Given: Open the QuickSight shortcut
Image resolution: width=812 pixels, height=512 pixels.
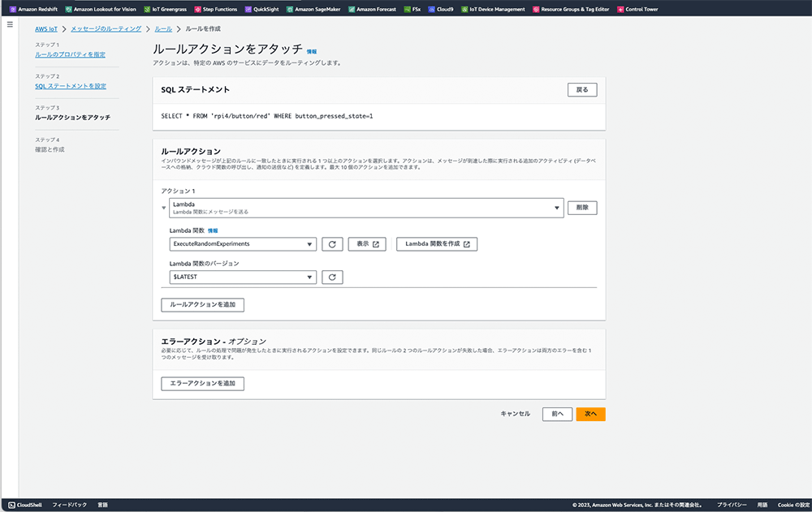Looking at the screenshot, I should coord(262,9).
